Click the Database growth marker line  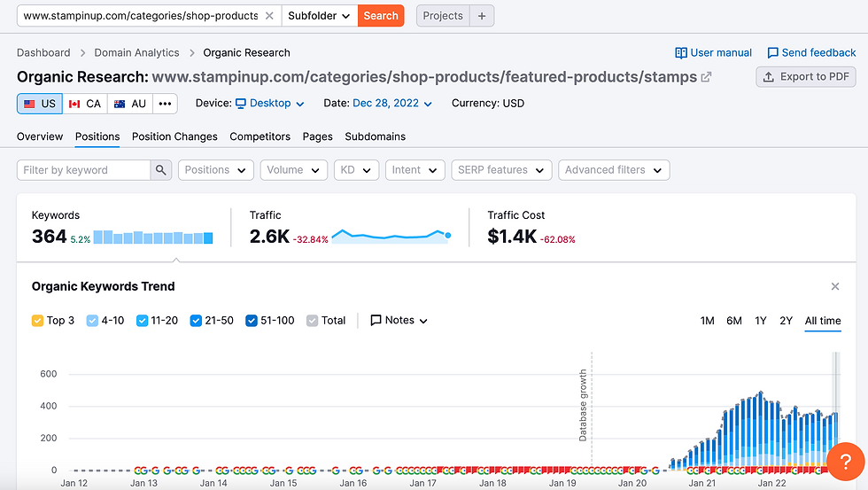(x=592, y=409)
